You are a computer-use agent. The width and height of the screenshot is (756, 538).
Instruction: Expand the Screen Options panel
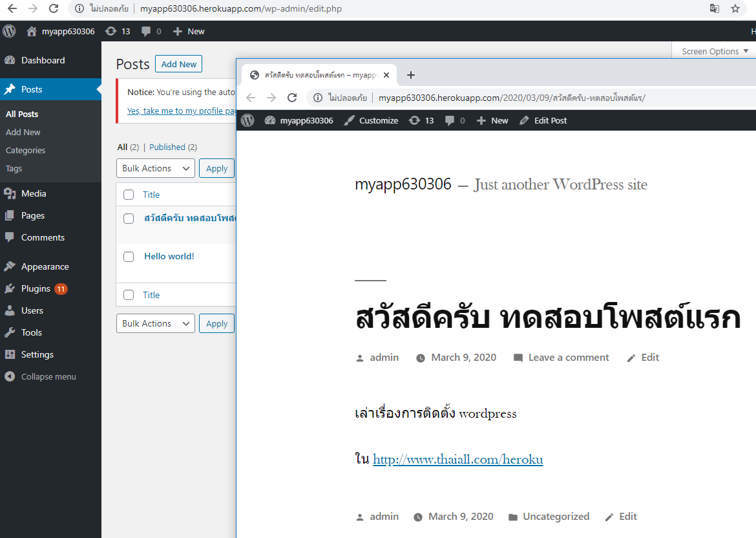coord(715,51)
